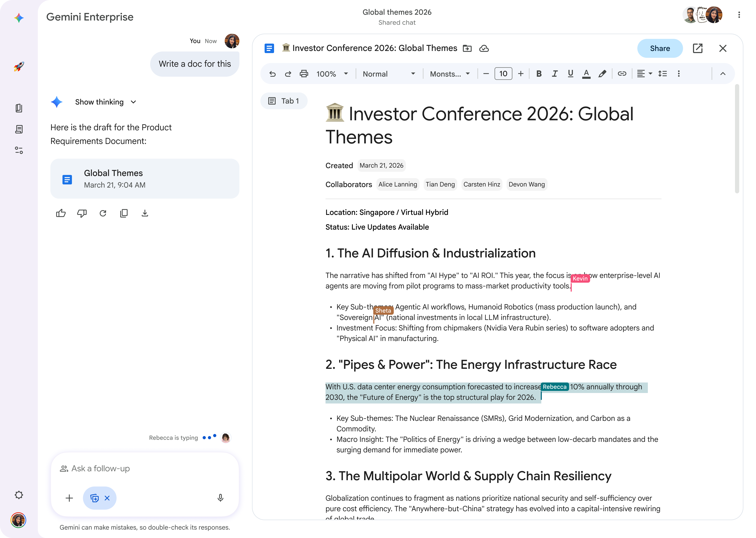Screen dimensions: 756x538
Task: Click the Gemini sparkle logo in sidebar
Action: (19, 18)
